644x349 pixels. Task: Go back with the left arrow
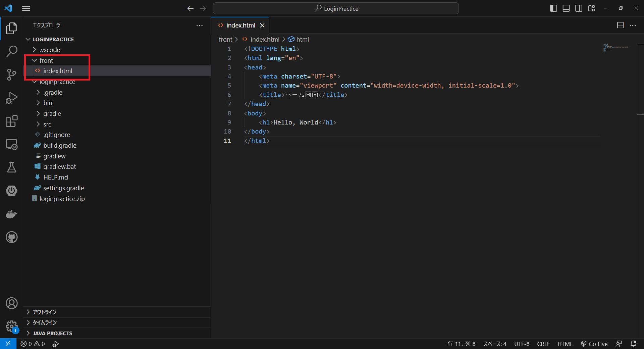coord(190,8)
